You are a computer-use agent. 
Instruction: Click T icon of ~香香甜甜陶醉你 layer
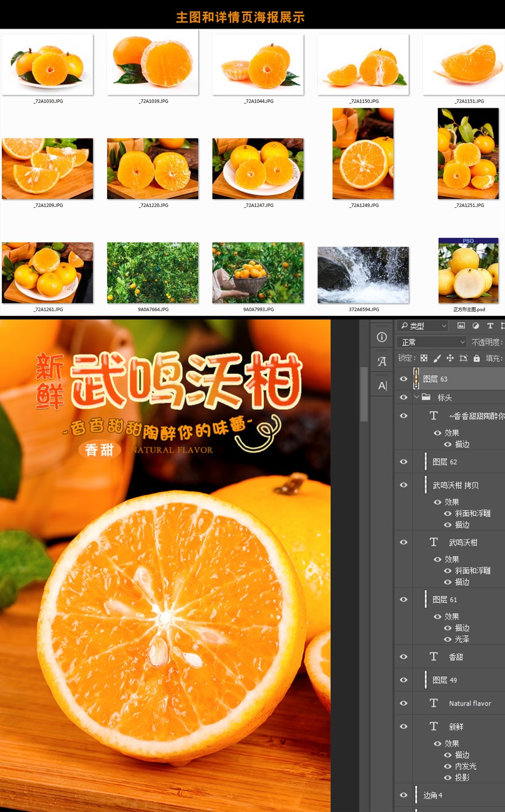point(434,415)
